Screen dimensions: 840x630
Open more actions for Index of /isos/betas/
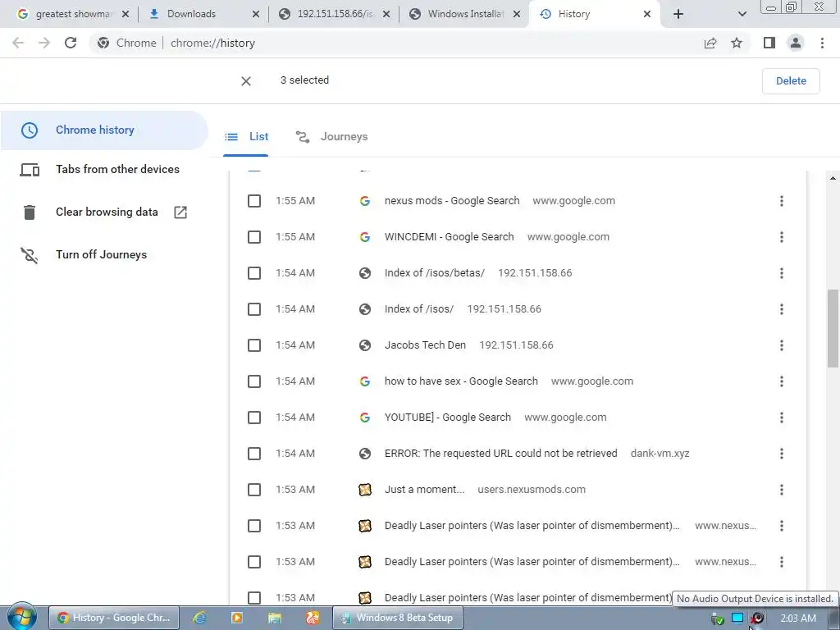click(782, 273)
